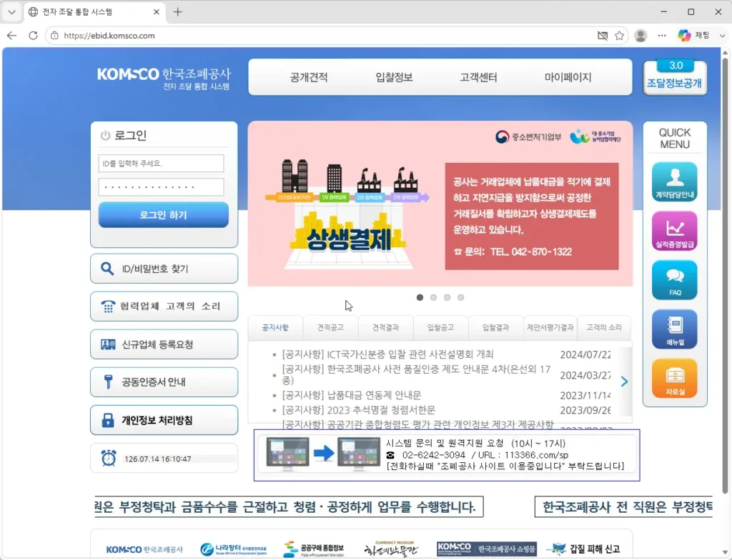The width and height of the screenshot is (732, 560).
Task: Open 개인정보 처리방침
Action: click(x=164, y=420)
